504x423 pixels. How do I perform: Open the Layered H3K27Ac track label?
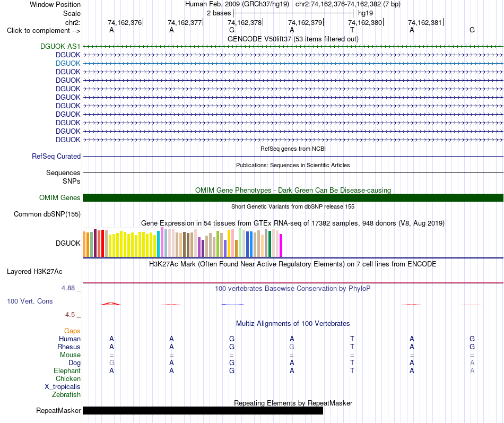coord(34,272)
